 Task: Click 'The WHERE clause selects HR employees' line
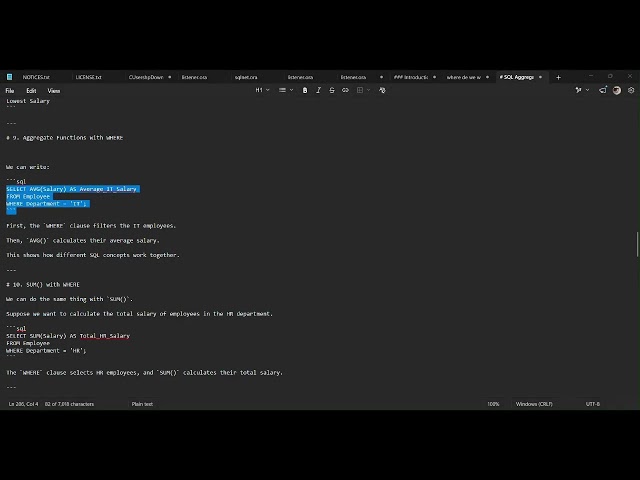[144, 373]
